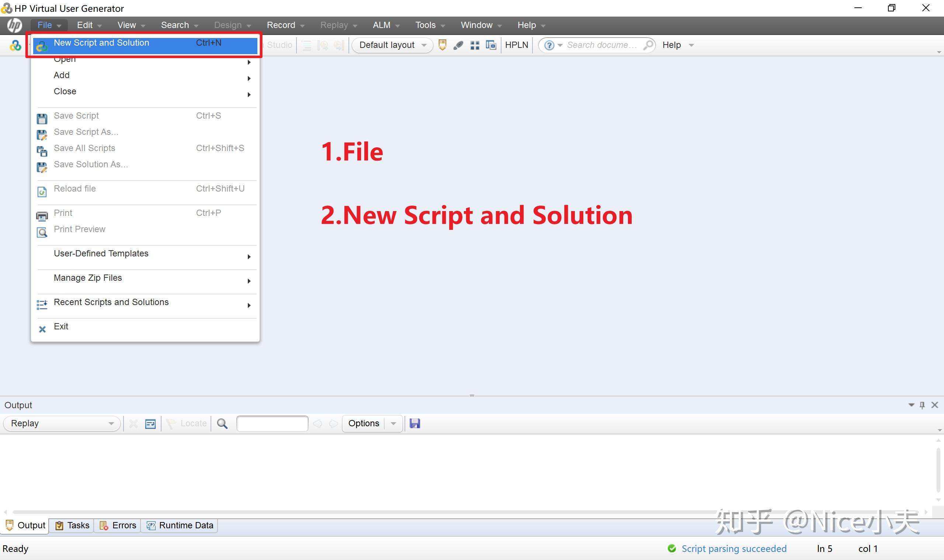Screen dimensions: 944x560
Task: Click the Output panel search magnifier icon
Action: 222,423
